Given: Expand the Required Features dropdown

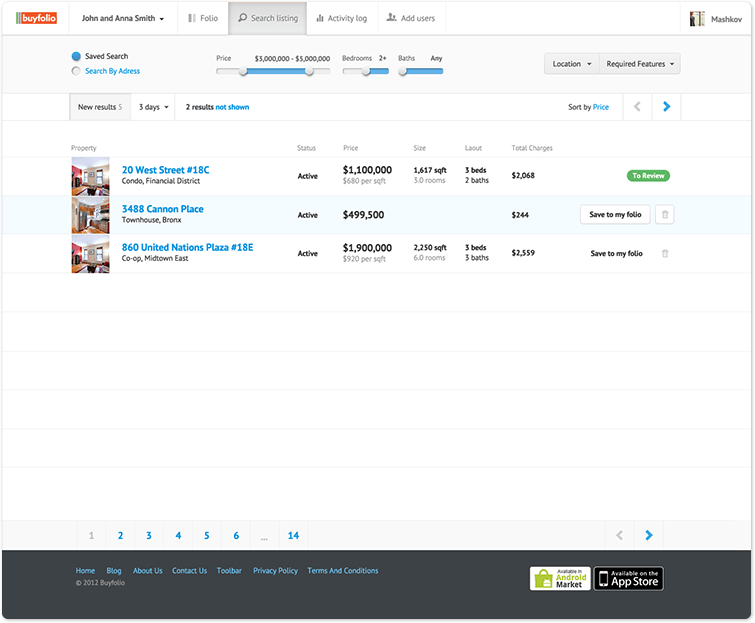Looking at the screenshot, I should (640, 64).
